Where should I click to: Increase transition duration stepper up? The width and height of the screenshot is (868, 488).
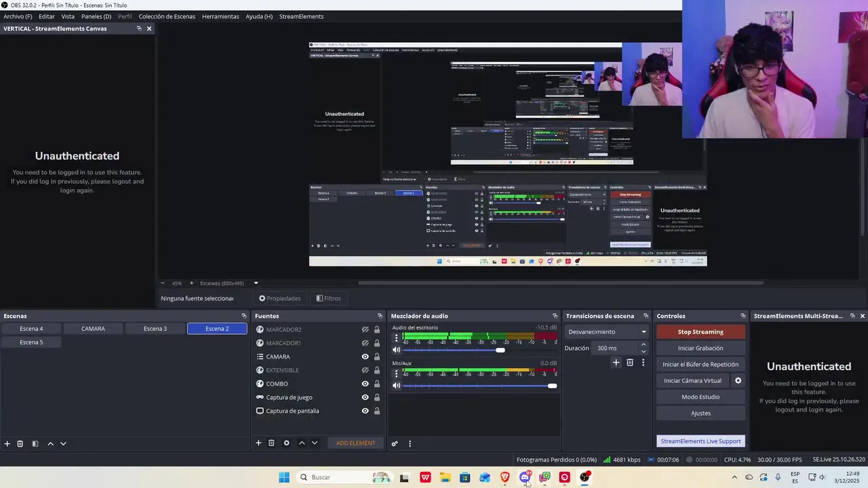click(644, 345)
